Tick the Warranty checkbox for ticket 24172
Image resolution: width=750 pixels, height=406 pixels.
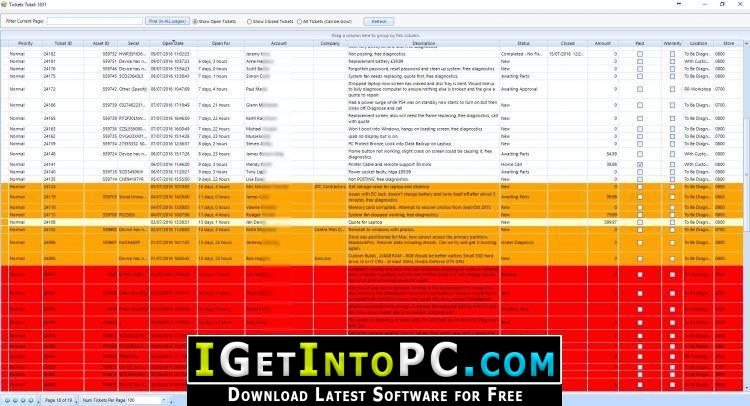pyautogui.click(x=672, y=89)
